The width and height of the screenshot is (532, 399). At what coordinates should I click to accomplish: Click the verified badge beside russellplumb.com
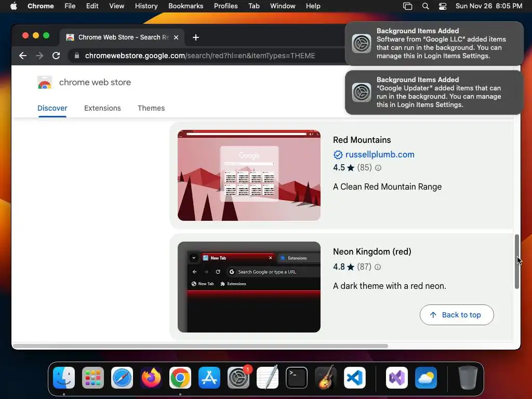pyautogui.click(x=338, y=155)
